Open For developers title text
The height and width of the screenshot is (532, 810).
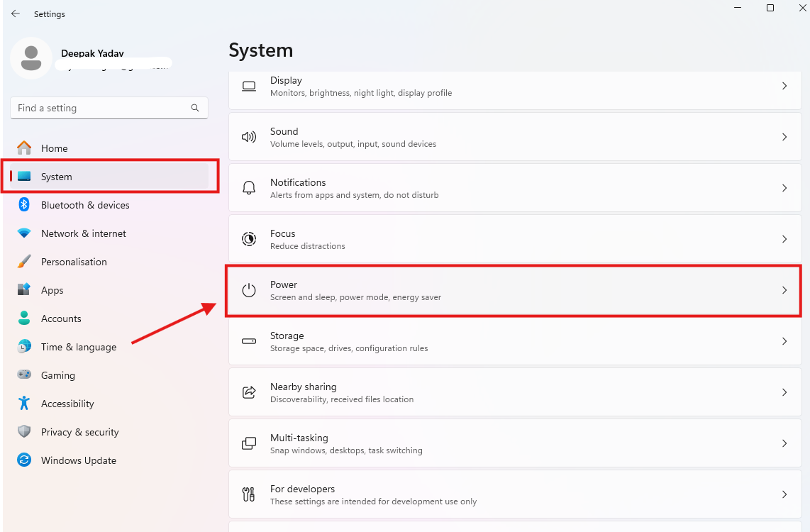coord(302,489)
